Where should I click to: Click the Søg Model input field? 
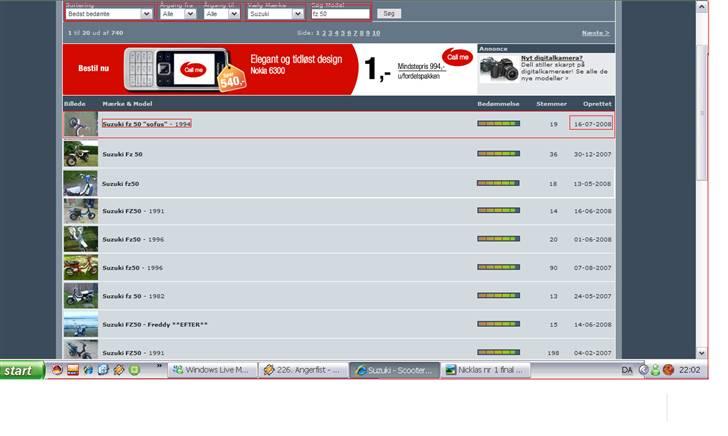point(340,15)
